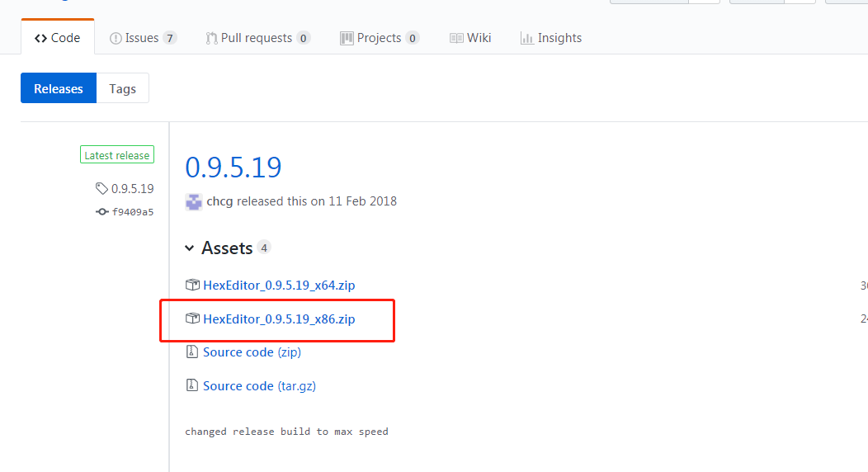The height and width of the screenshot is (472, 868).
Task: Download Source code (zip)
Action: [x=252, y=352]
